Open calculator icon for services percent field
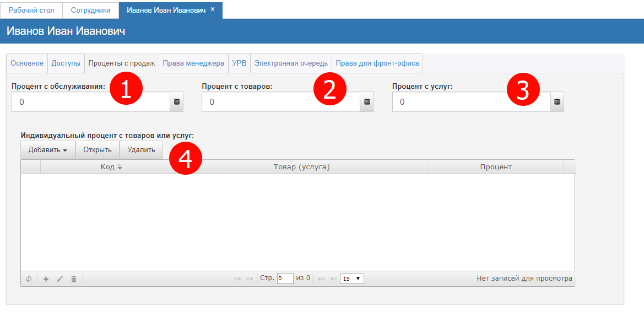This screenshot has height=327, width=644. click(x=557, y=102)
